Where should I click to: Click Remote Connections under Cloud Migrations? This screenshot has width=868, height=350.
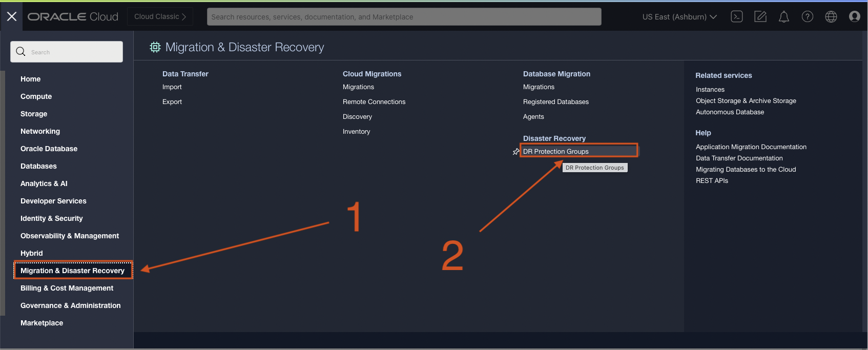(374, 102)
